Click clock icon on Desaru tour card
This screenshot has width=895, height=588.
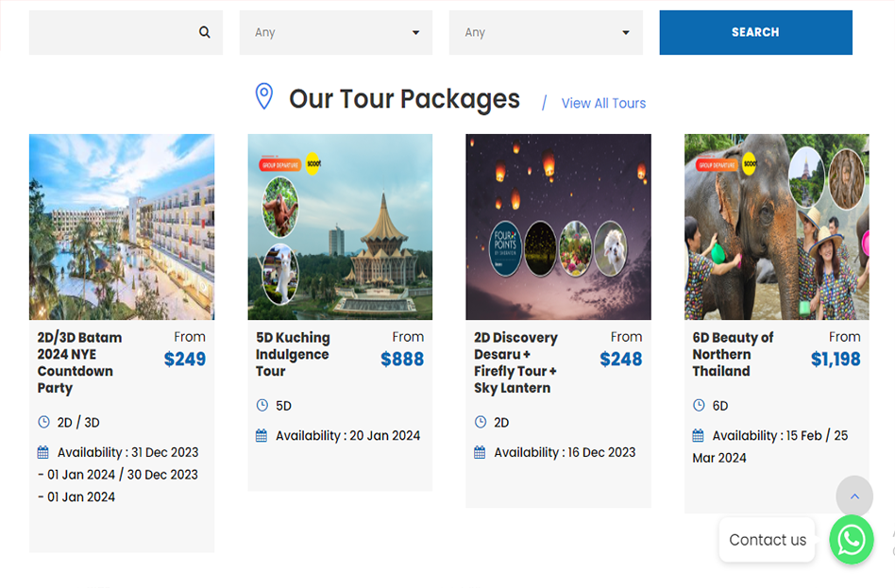point(481,423)
